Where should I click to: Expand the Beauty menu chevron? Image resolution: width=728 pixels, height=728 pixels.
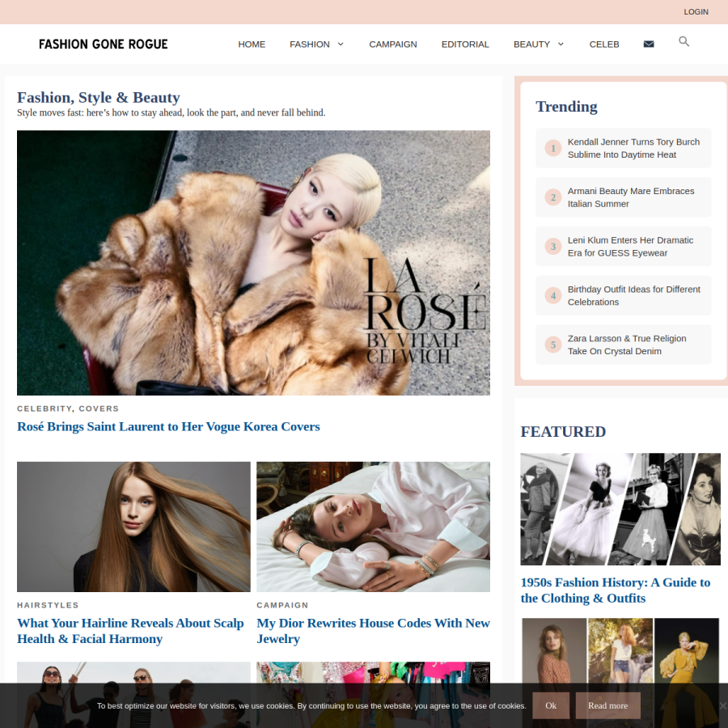pos(561,44)
